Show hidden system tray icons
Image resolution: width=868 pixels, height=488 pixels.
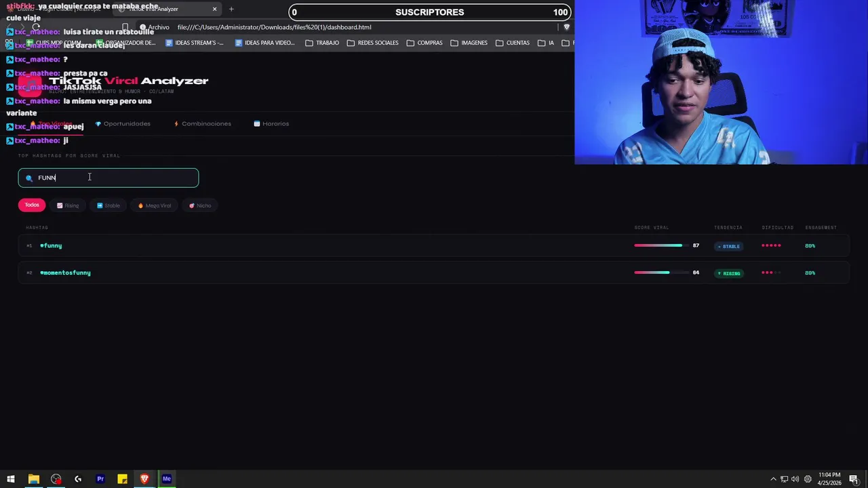click(773, 479)
